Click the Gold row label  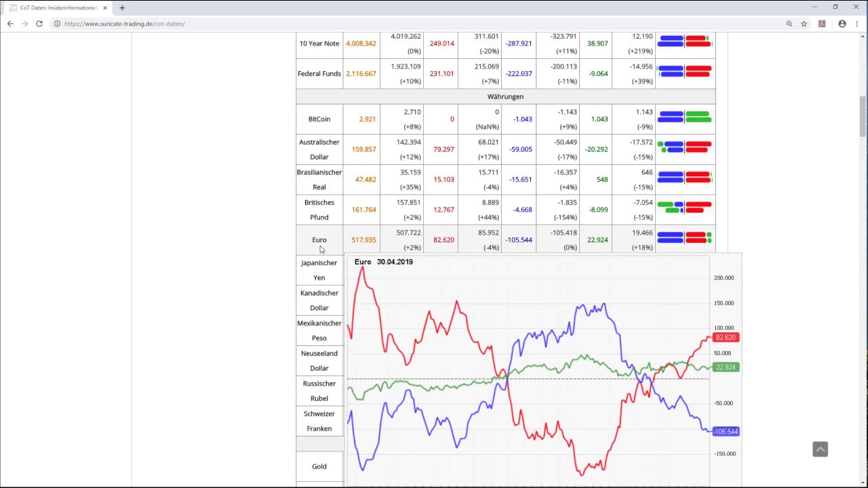(319, 466)
